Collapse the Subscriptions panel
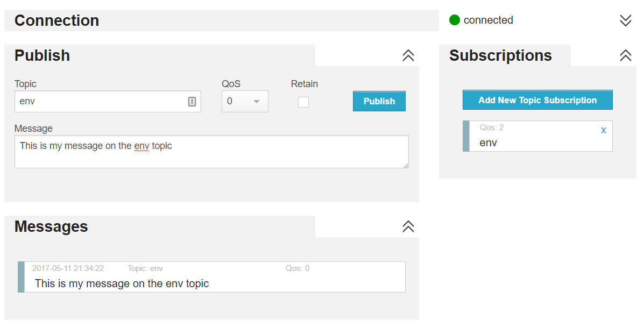The width and height of the screenshot is (644, 327). click(625, 55)
